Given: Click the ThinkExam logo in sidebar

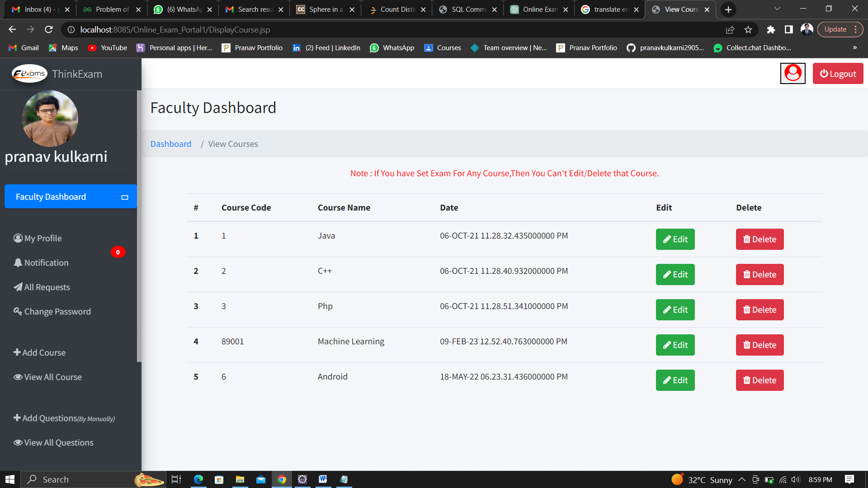Looking at the screenshot, I should 29,74.
